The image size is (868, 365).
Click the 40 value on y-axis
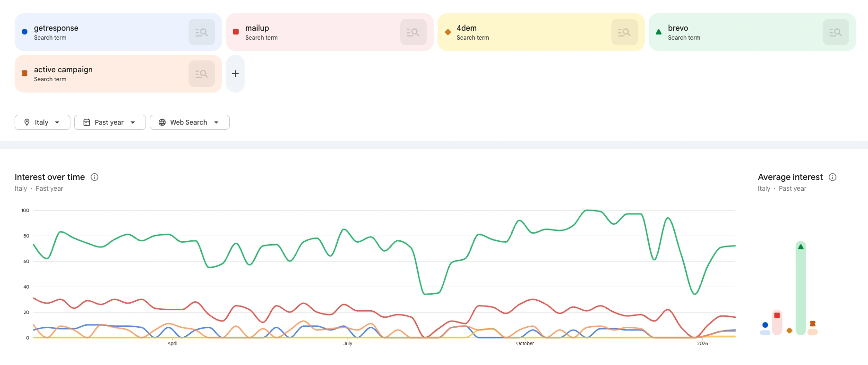(x=26, y=287)
